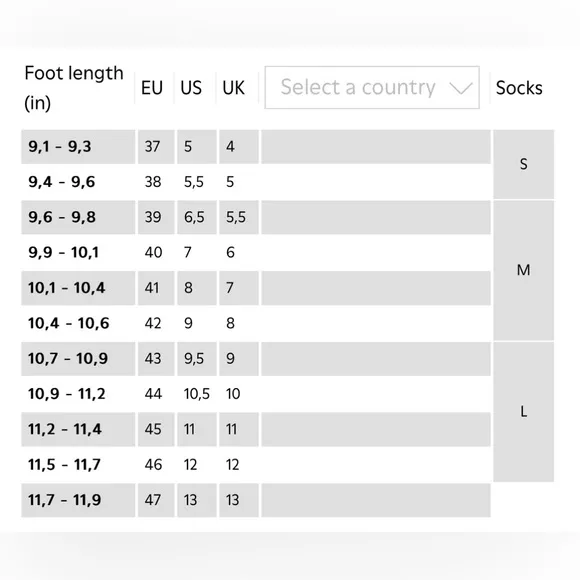Screen dimensions: 580x580
Task: Select the UK column header
Action: coord(233,88)
